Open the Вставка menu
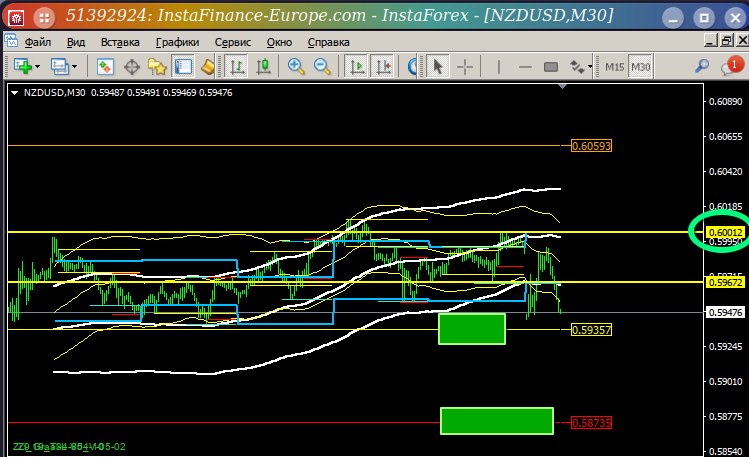Viewport: 749px width, 457px height. pyautogui.click(x=120, y=42)
